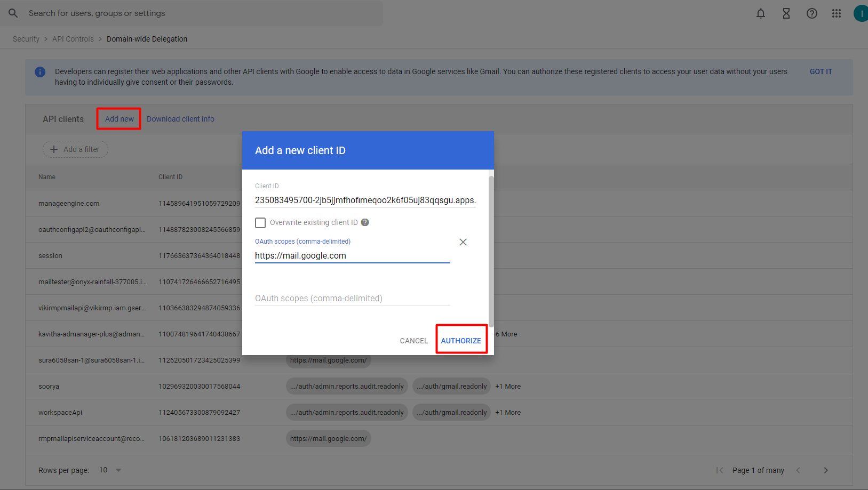Open the notifications bell icon
The height and width of the screenshot is (490, 868).
pos(760,13)
